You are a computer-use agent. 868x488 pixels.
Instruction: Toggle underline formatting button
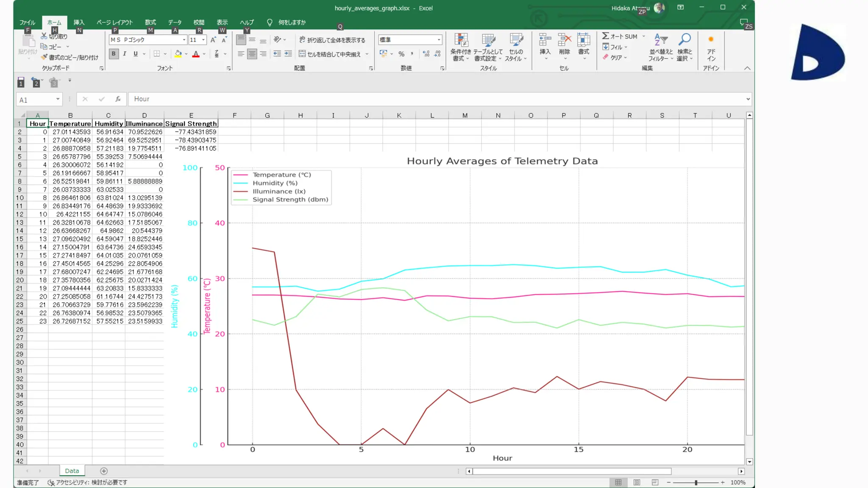[x=136, y=54]
